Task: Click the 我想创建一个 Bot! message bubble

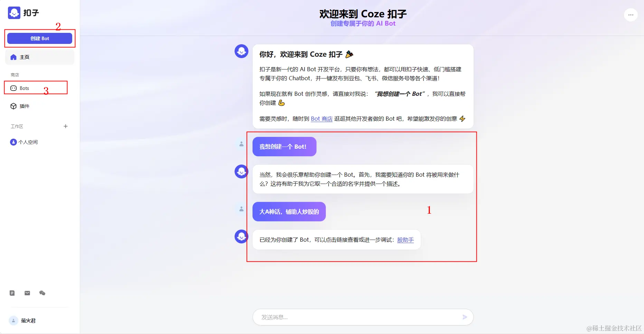Action: click(284, 147)
